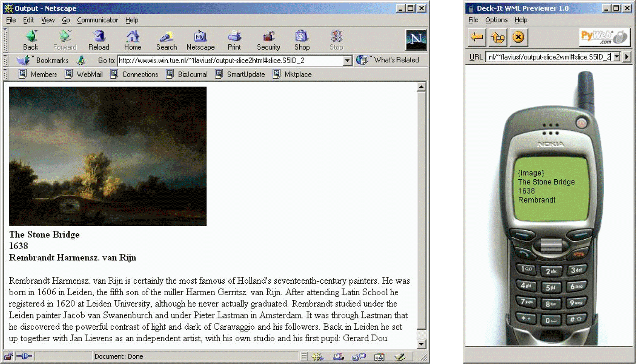This screenshot has width=636, height=364.
Task: Open What's Related button
Action: pyautogui.click(x=389, y=60)
